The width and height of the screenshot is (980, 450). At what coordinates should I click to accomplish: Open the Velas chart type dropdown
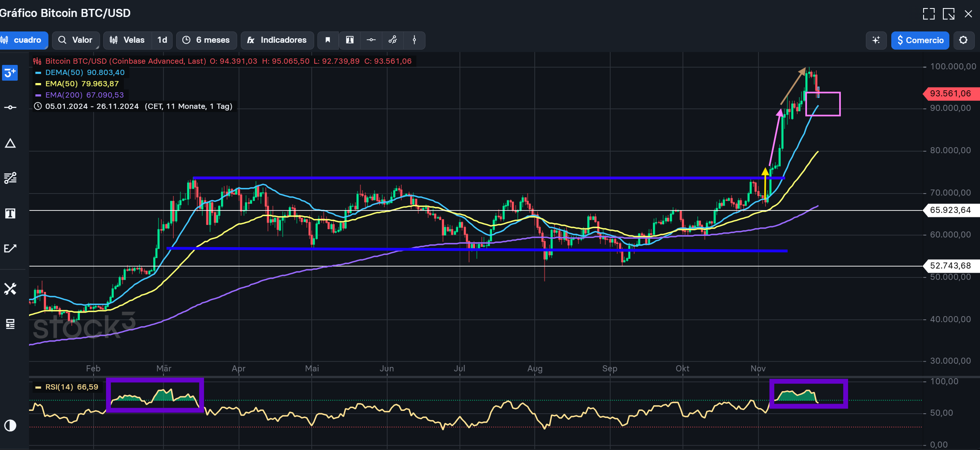[x=128, y=40]
